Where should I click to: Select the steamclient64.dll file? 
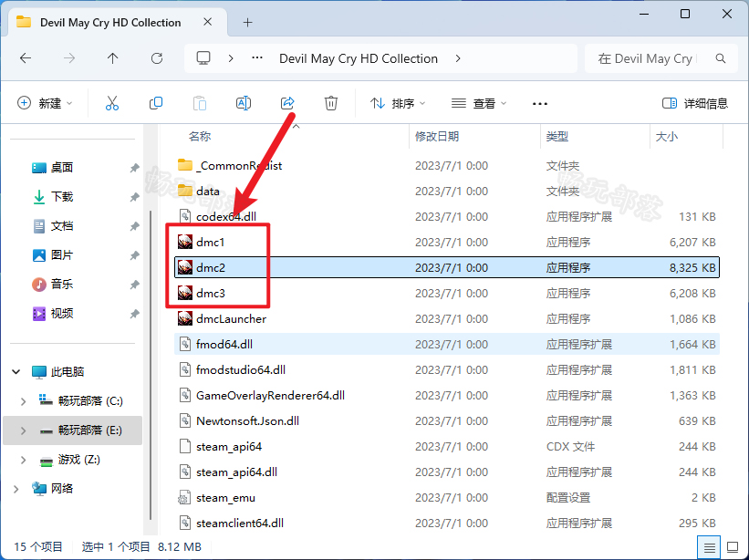[447, 523]
